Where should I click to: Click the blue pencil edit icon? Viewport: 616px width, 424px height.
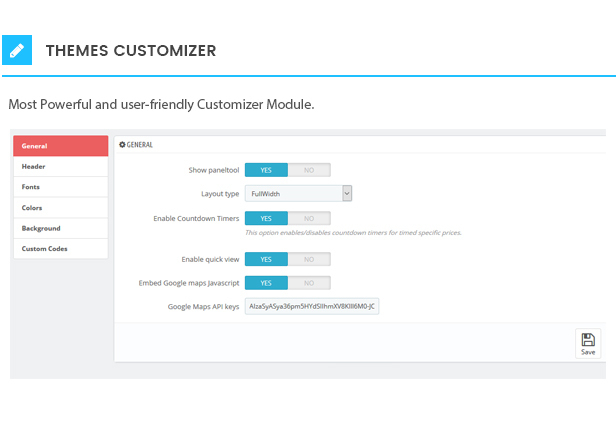point(17,50)
